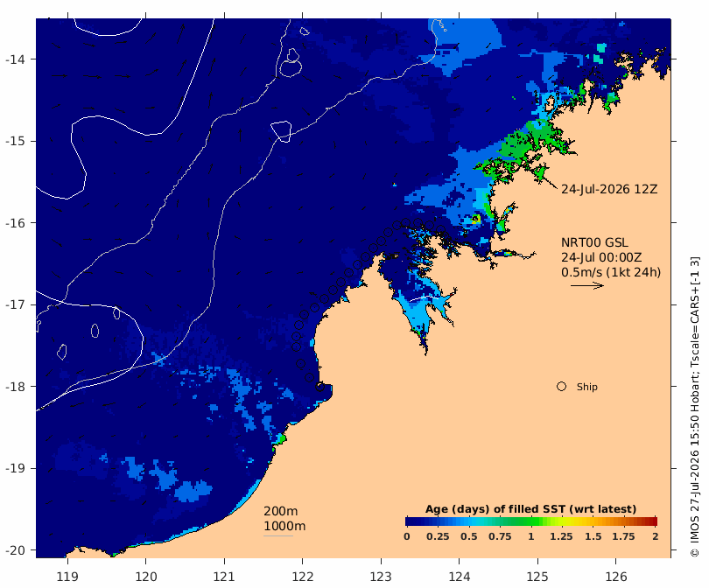The image size is (709, 588).
Task: Click the 1000m contour legend line sample
Action: click(x=278, y=536)
